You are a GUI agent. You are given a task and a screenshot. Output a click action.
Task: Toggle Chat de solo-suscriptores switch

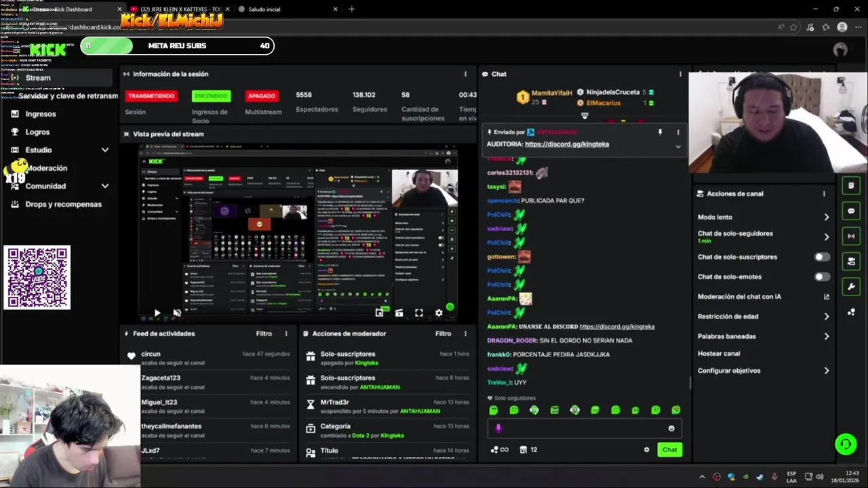[822, 257]
